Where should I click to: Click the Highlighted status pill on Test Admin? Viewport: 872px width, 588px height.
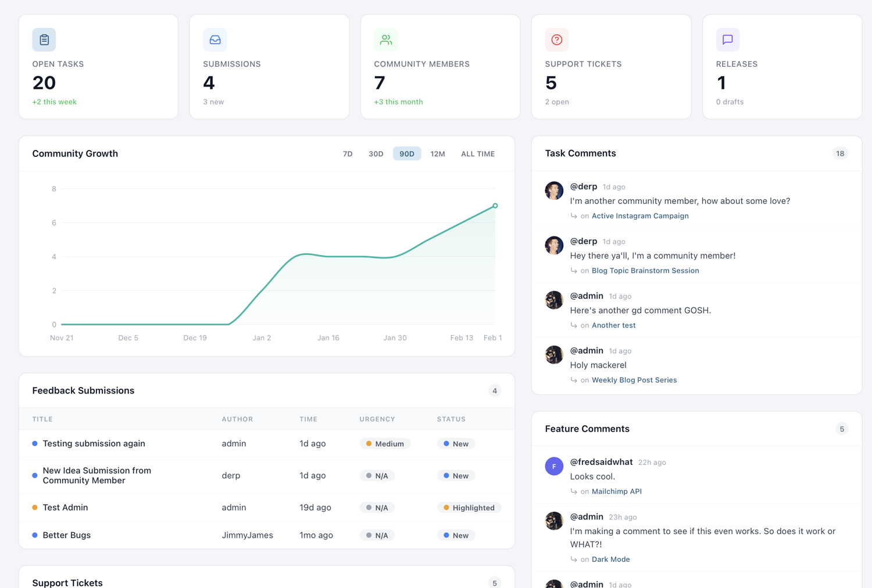coord(469,507)
